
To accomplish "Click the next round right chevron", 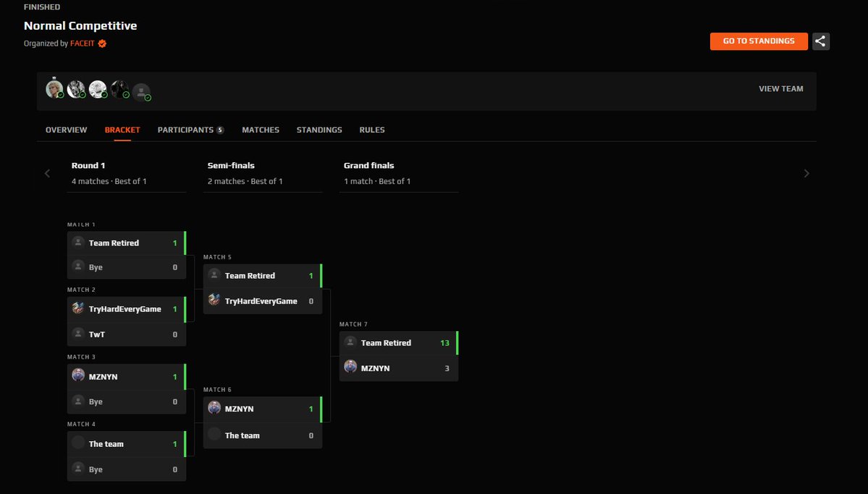I will click(806, 173).
